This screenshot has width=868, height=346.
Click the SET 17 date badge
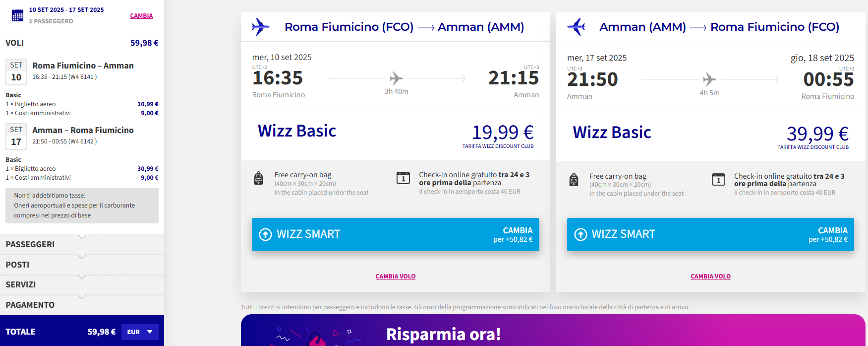pyautogui.click(x=16, y=137)
